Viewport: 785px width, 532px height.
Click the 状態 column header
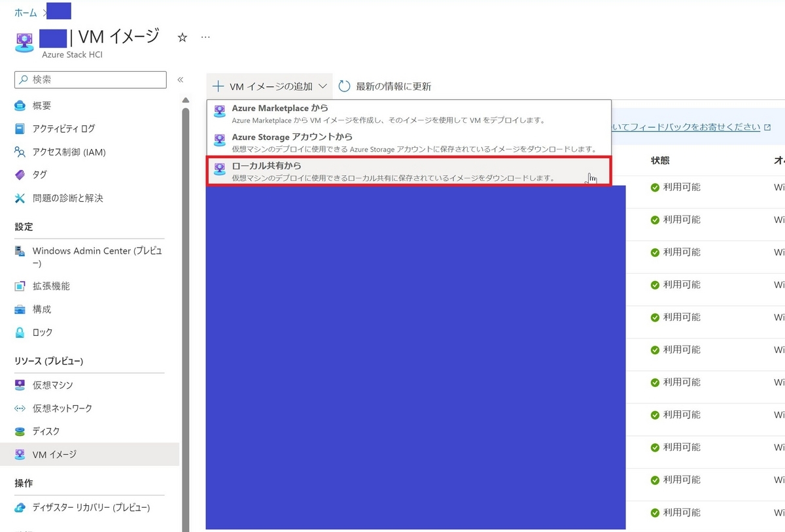tap(660, 160)
